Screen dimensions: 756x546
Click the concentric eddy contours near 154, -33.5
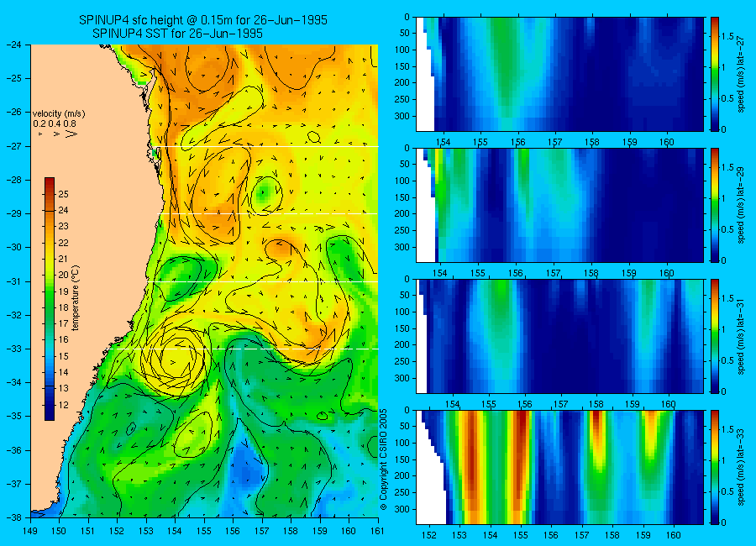click(175, 358)
